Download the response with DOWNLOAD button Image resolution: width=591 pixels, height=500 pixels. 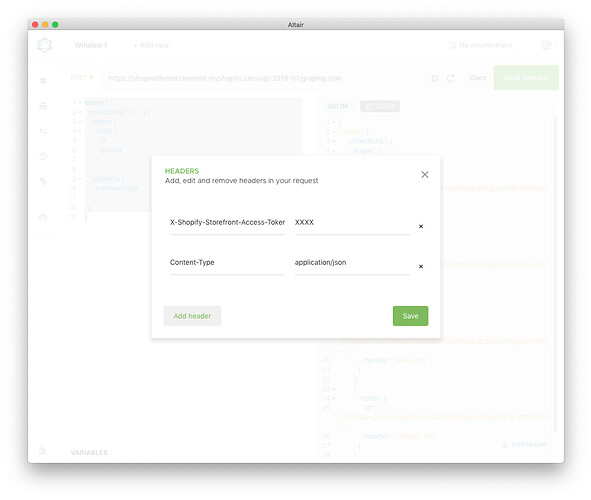point(525,445)
